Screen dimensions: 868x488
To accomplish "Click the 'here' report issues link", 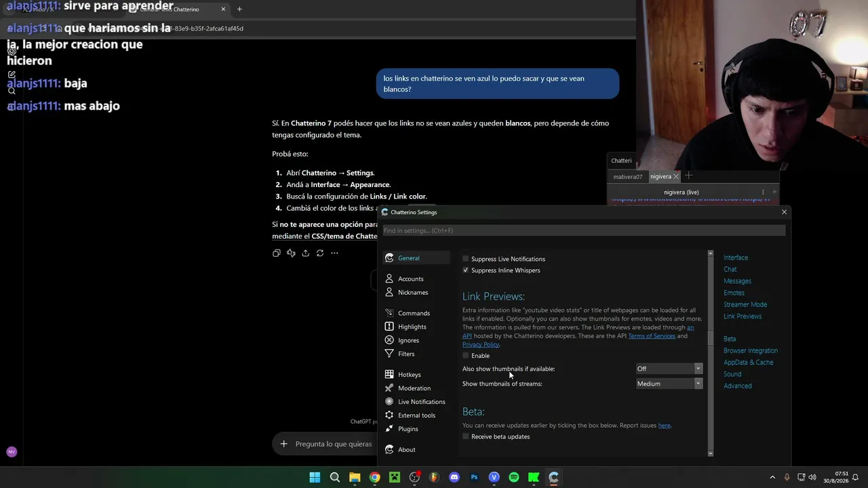I will [x=665, y=426].
